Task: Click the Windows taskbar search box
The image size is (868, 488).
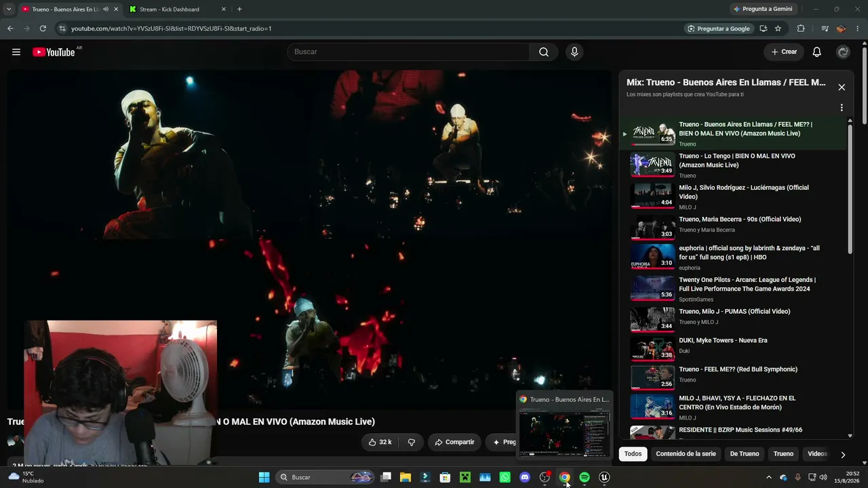Action: [x=325, y=478]
